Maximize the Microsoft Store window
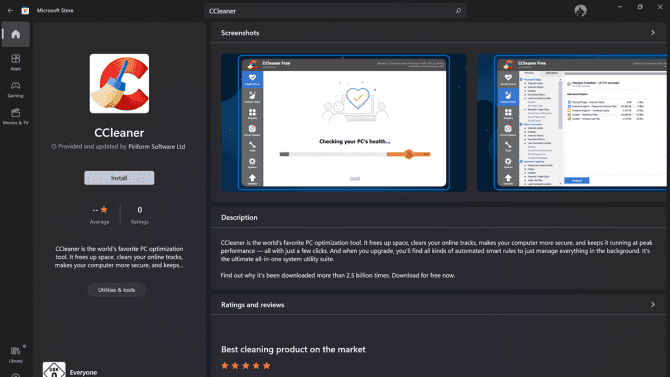The width and height of the screenshot is (670, 377). tap(640, 7)
